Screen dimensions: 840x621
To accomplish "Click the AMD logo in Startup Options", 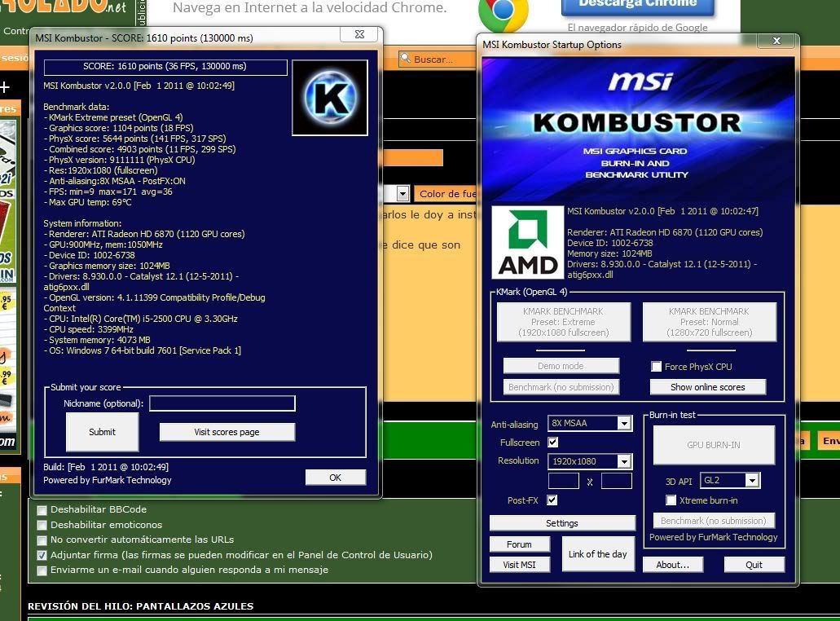I will 528,243.
